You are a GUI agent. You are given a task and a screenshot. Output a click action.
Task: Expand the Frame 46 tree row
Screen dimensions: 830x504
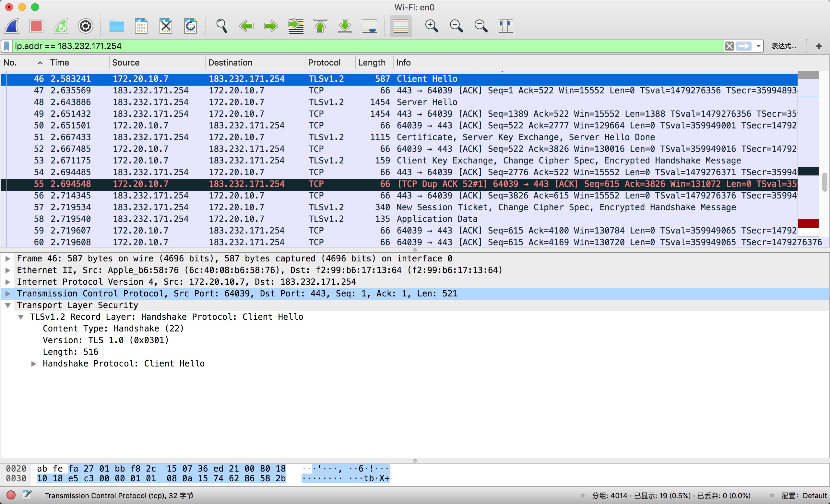pos(8,259)
